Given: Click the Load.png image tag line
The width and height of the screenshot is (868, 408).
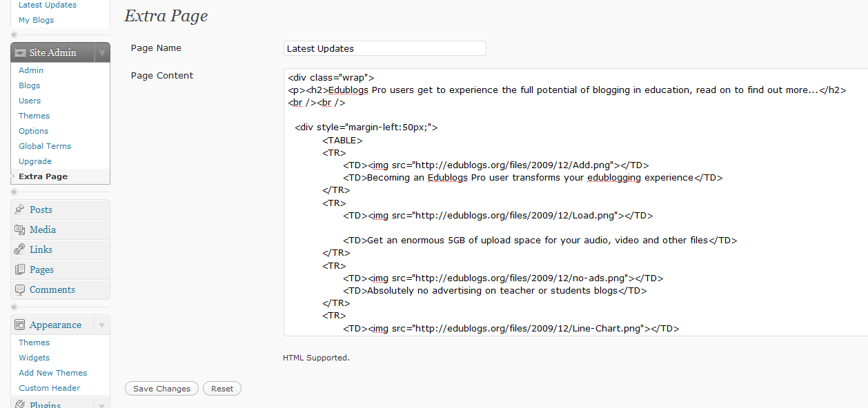Looking at the screenshot, I should 497,215.
